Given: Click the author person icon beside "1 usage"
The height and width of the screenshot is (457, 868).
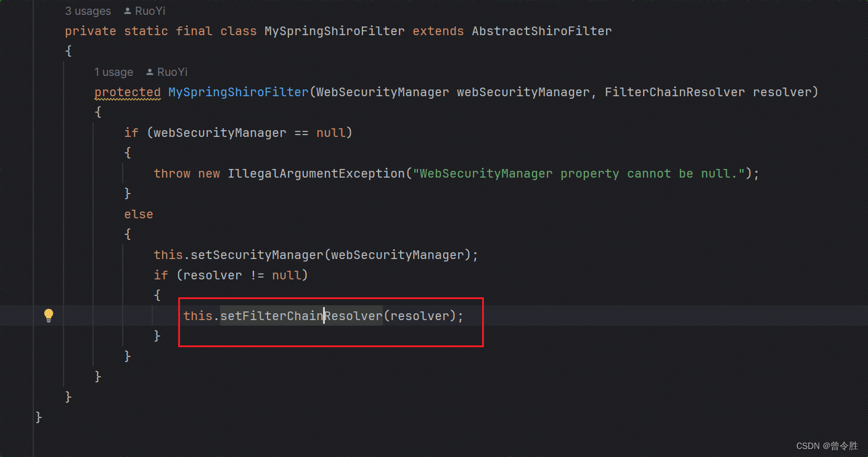Looking at the screenshot, I should click(x=150, y=72).
